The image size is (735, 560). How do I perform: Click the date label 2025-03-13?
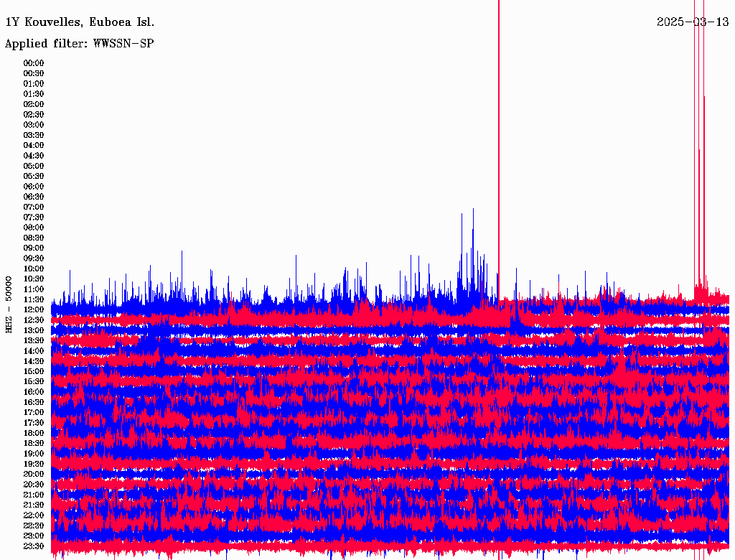point(692,22)
